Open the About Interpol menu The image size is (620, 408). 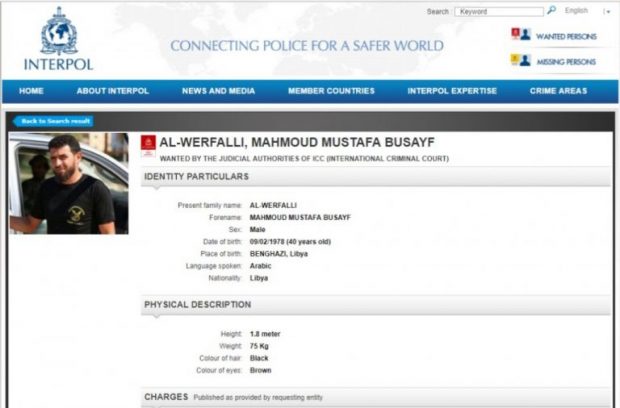tap(113, 91)
